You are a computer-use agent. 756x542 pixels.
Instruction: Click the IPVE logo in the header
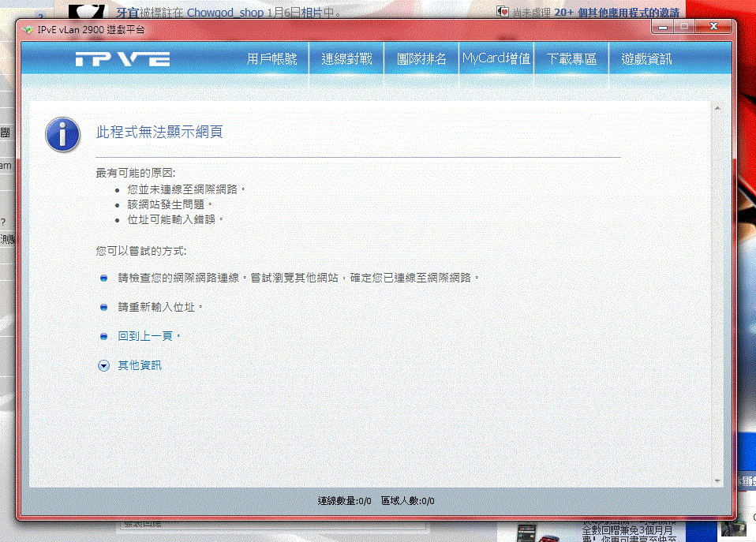(122, 59)
